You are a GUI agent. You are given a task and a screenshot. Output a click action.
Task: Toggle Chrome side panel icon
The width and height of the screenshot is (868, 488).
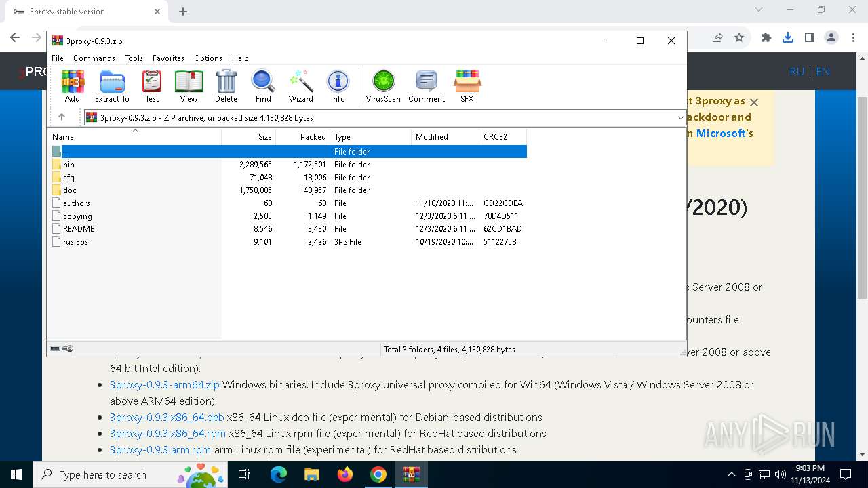[809, 38]
